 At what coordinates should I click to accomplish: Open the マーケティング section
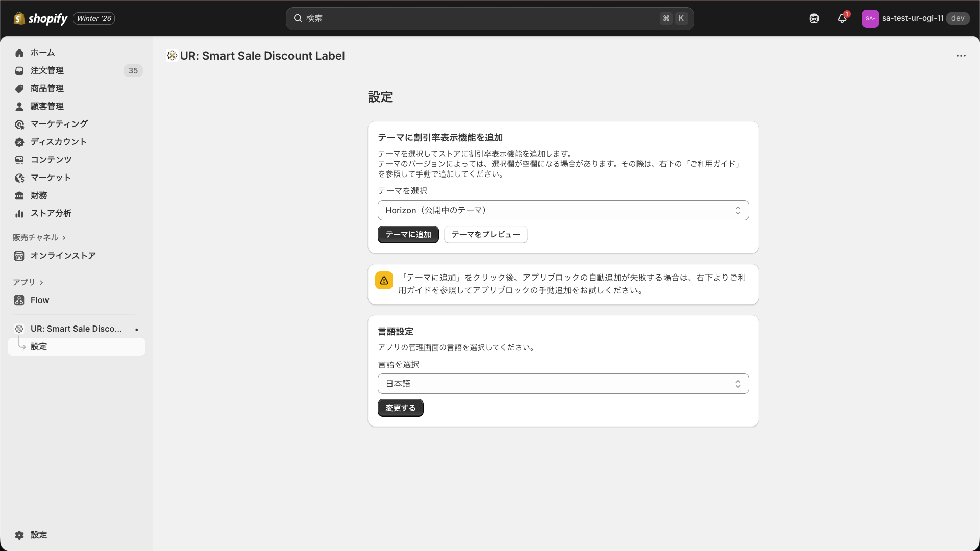[58, 124]
